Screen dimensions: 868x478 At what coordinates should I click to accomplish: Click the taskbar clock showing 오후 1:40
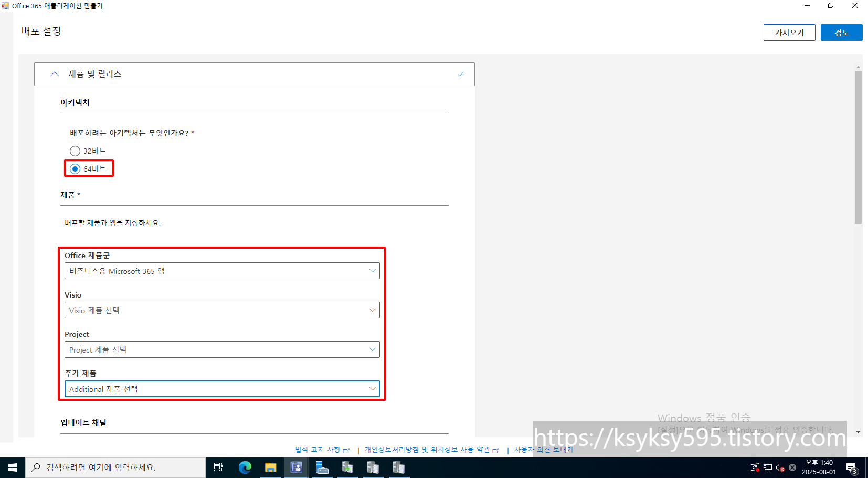(x=819, y=468)
